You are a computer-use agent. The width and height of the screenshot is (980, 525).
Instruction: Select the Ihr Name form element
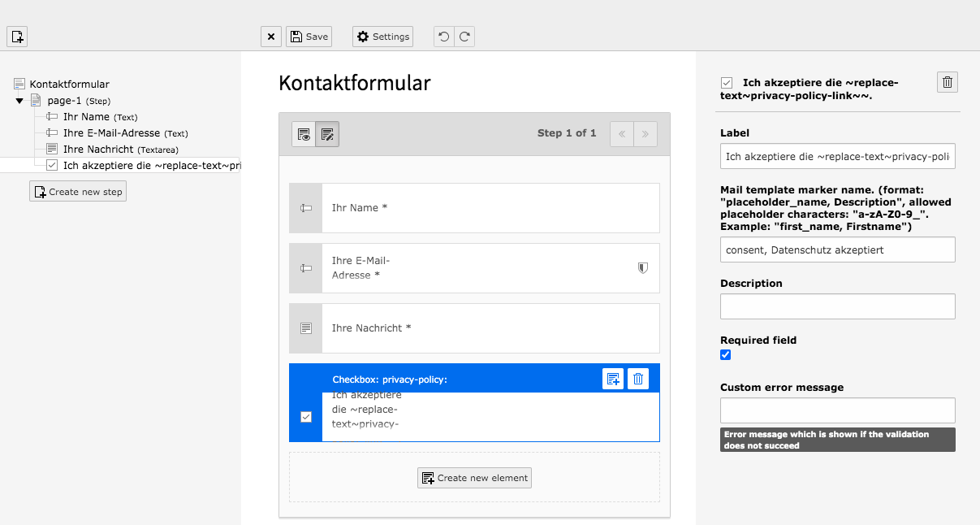coord(474,208)
